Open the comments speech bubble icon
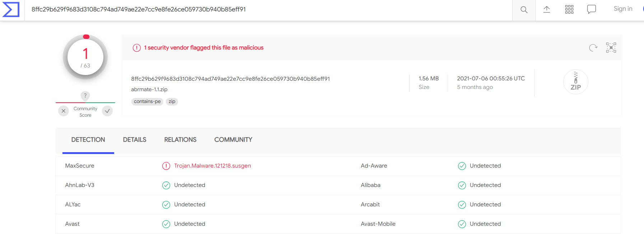This screenshot has height=234, width=644. point(591,9)
